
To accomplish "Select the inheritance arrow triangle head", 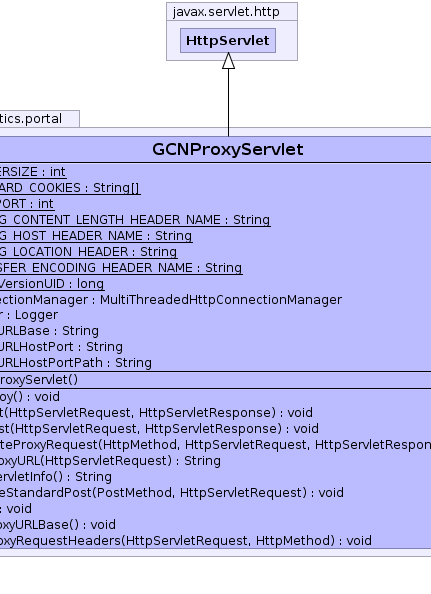I will (228, 61).
